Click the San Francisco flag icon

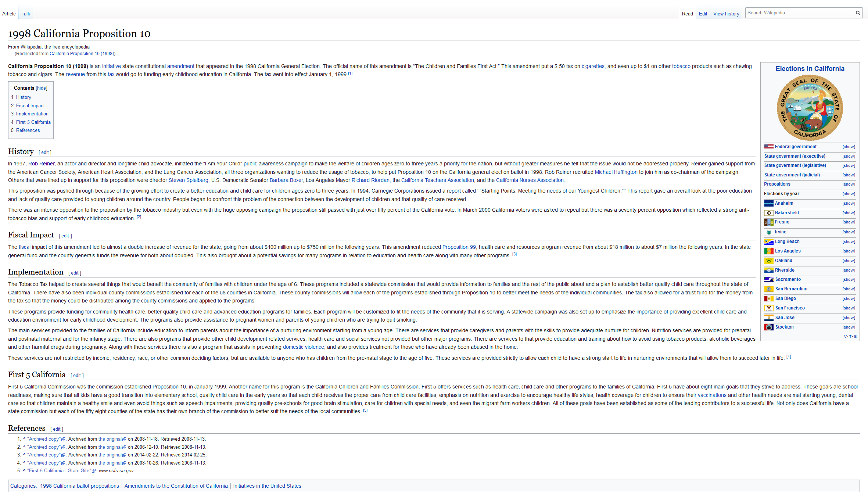coord(769,308)
